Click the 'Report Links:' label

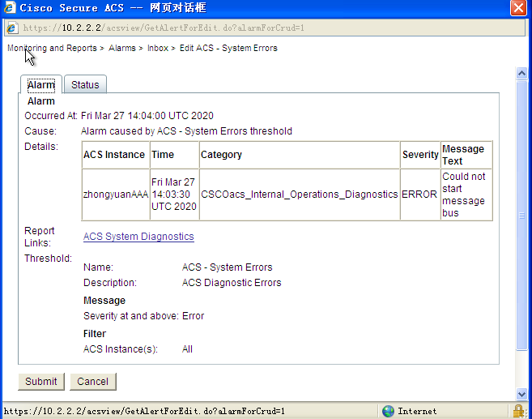coord(39,237)
